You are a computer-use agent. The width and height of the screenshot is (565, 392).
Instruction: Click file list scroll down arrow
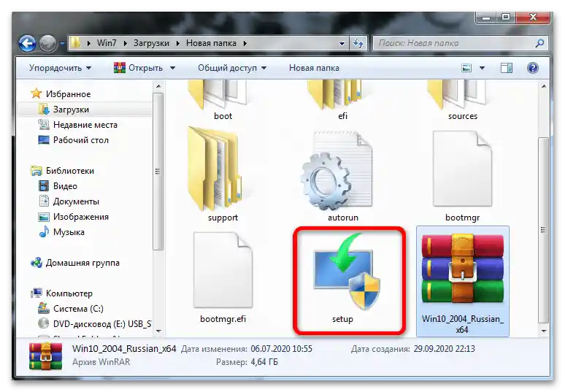coord(544,331)
